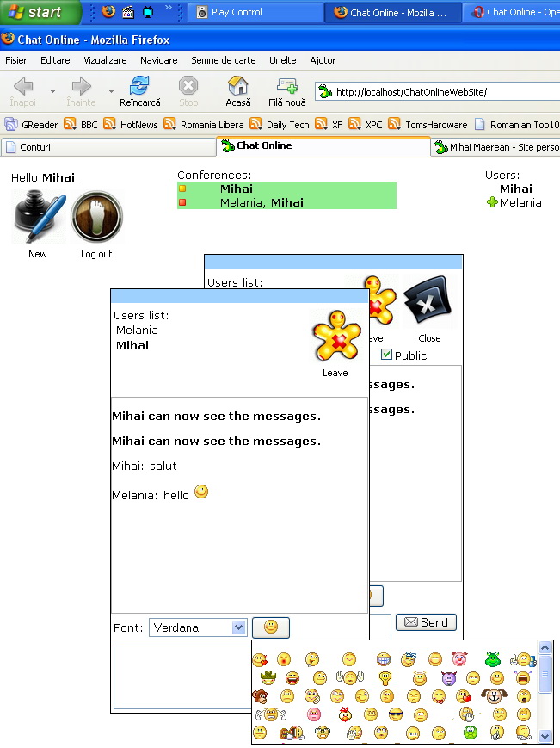Pick the pink pig emoticon

click(458, 659)
